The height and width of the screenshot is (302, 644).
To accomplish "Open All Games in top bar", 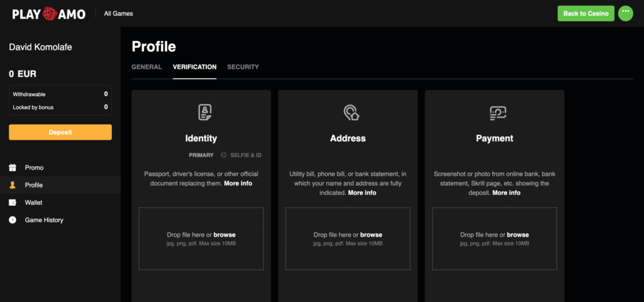I will (118, 14).
